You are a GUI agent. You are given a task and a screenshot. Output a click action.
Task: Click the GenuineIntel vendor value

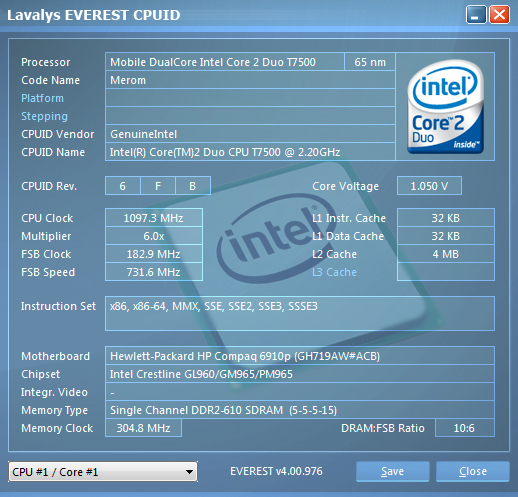[250, 134]
